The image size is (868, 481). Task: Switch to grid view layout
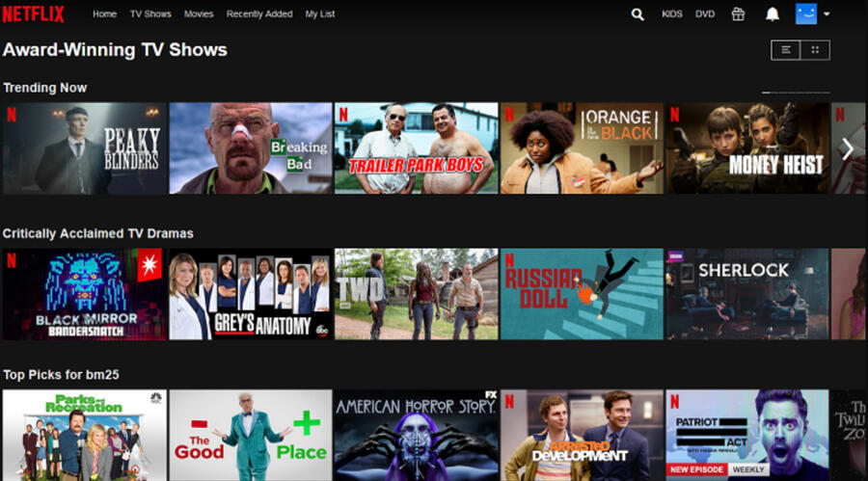click(815, 50)
